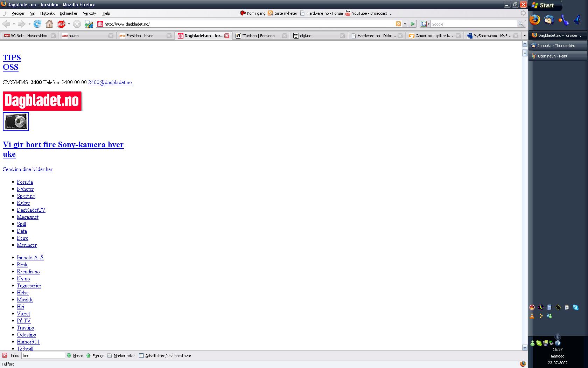Click the Dagbladet.no red logo
The image size is (588, 368).
[42, 101]
